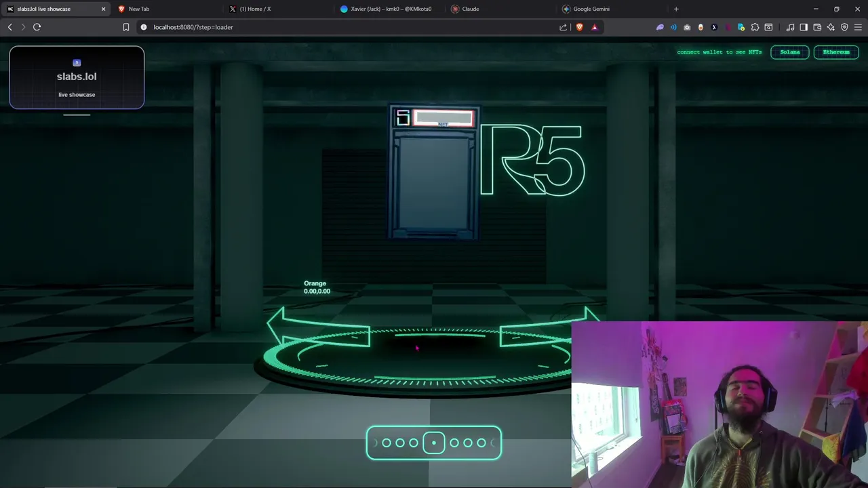Select the rightmost pager dot
Screen dimensions: 868x488
coord(481,443)
